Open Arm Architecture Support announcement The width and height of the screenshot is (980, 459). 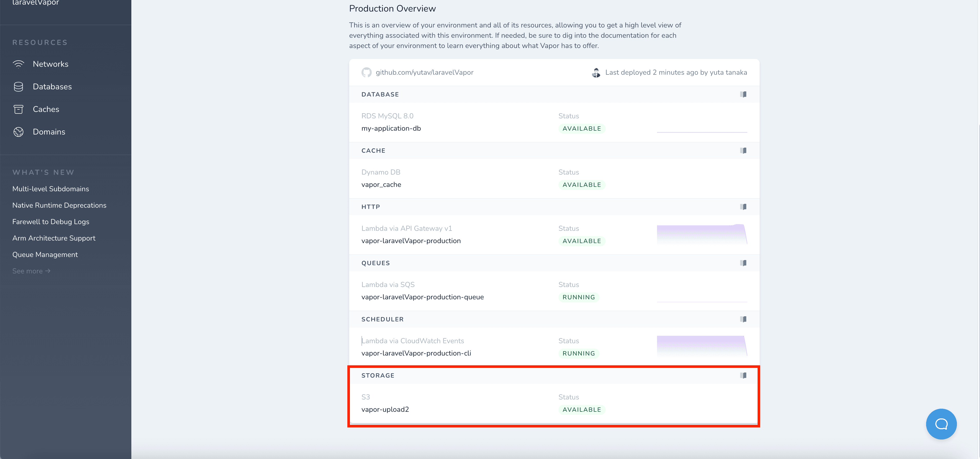coord(54,238)
